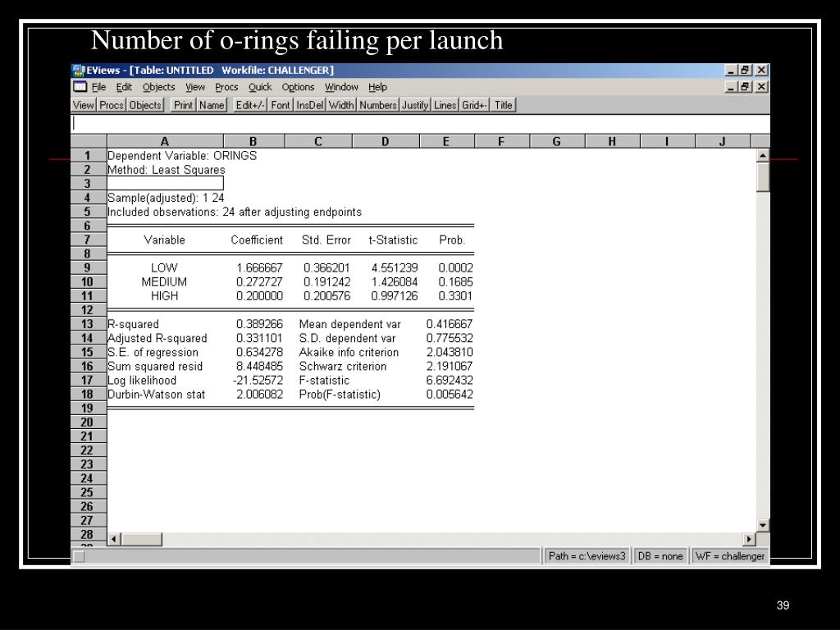Select column J header
The width and height of the screenshot is (840, 630).
coord(722,141)
